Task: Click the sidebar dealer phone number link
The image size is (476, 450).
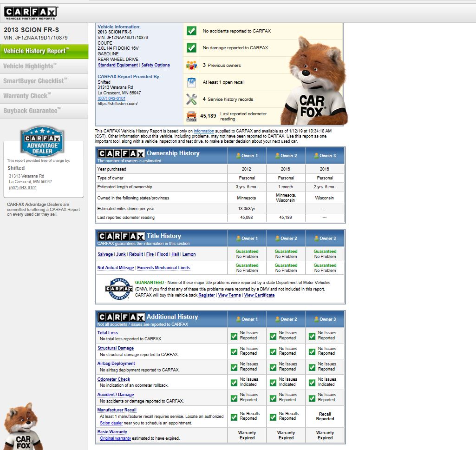Action: click(23, 188)
